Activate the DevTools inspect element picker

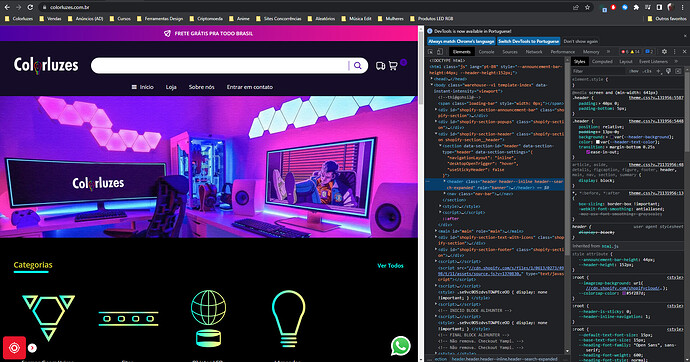click(x=431, y=52)
